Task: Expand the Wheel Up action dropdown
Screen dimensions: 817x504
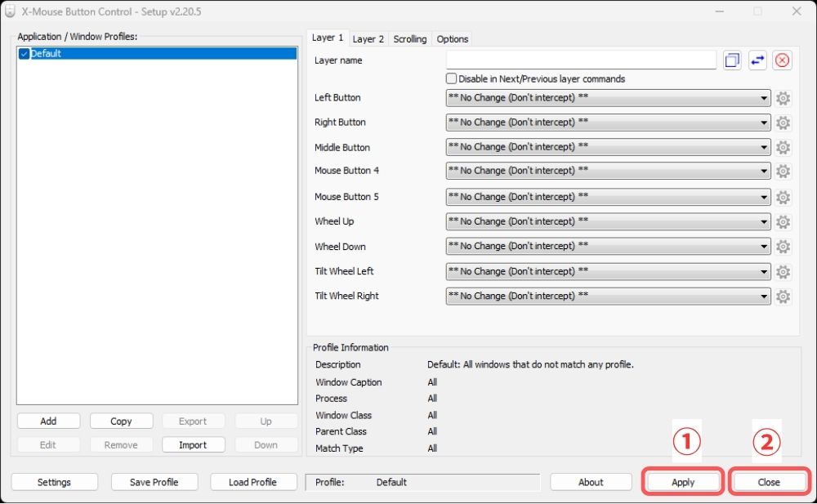Action: click(x=608, y=221)
